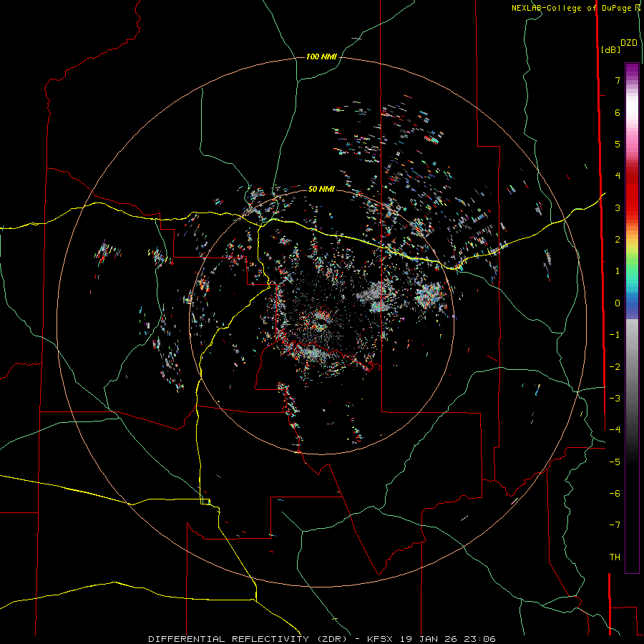
Task: Click the 50 NMI range ring label
Action: (x=321, y=189)
